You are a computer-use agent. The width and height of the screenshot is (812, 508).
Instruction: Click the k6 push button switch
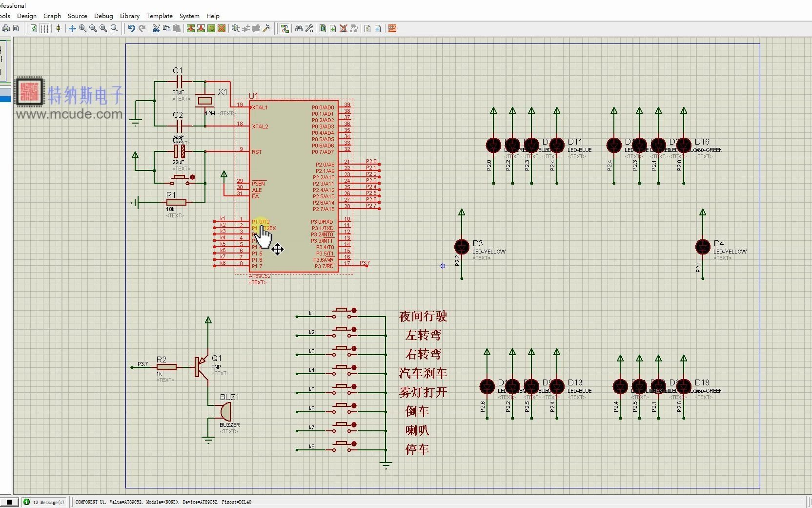[x=345, y=408]
